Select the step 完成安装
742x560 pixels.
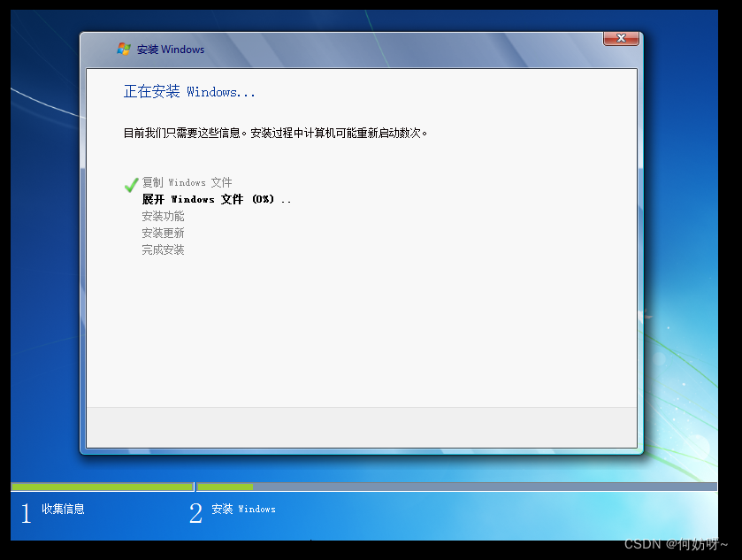(x=163, y=249)
